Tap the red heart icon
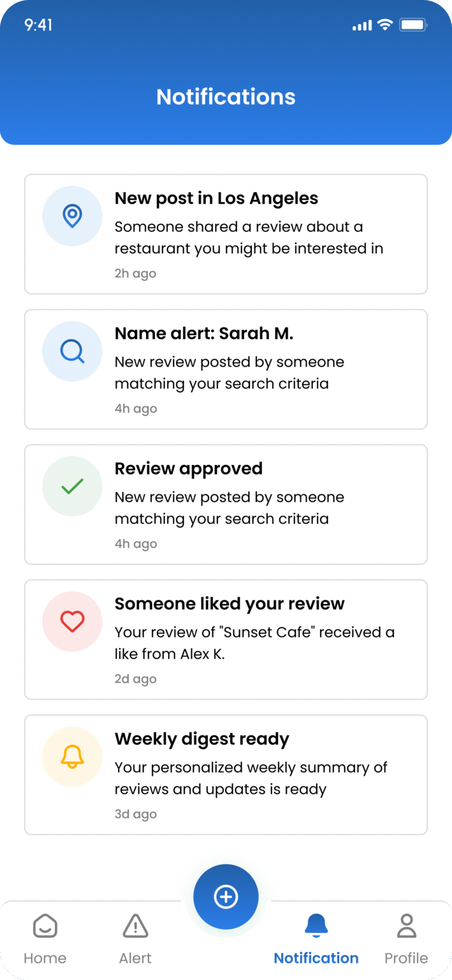Screen dimensions: 452x980 [x=72, y=621]
